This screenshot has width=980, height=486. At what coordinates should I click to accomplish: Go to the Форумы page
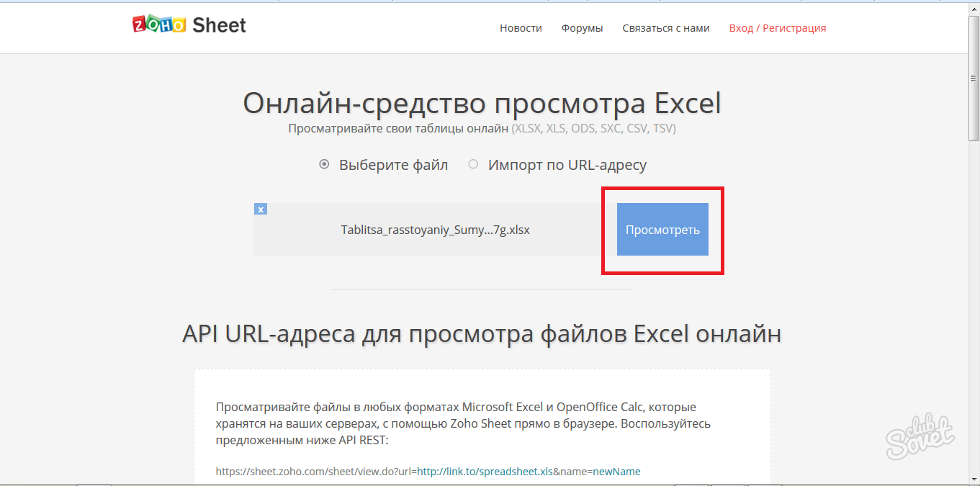coord(582,28)
